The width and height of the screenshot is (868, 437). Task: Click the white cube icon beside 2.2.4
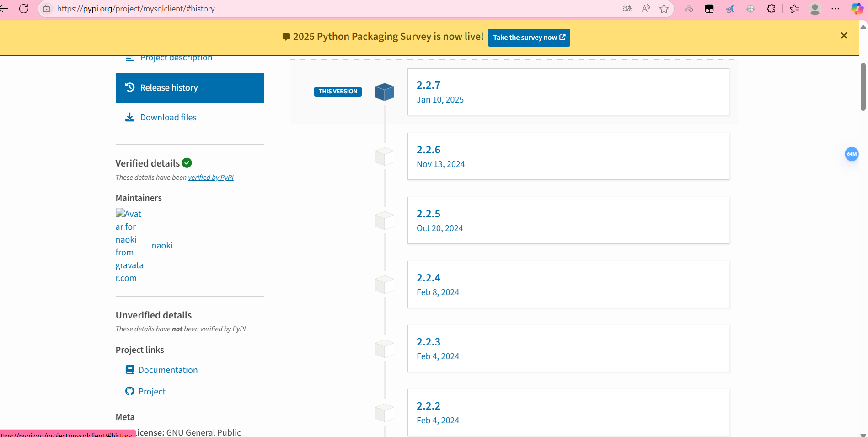point(385,285)
